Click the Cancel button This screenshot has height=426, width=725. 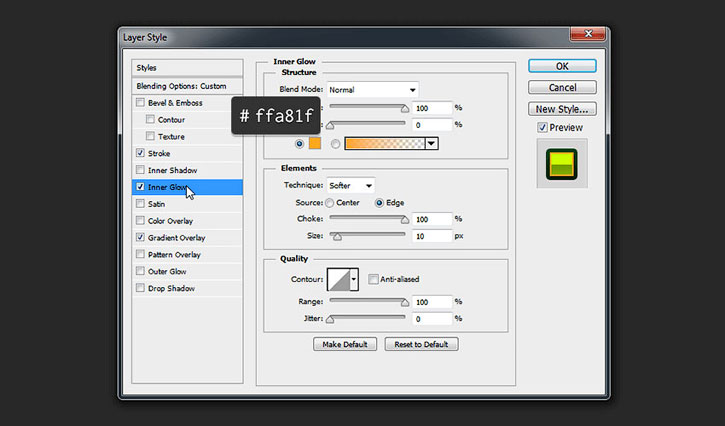tap(562, 87)
